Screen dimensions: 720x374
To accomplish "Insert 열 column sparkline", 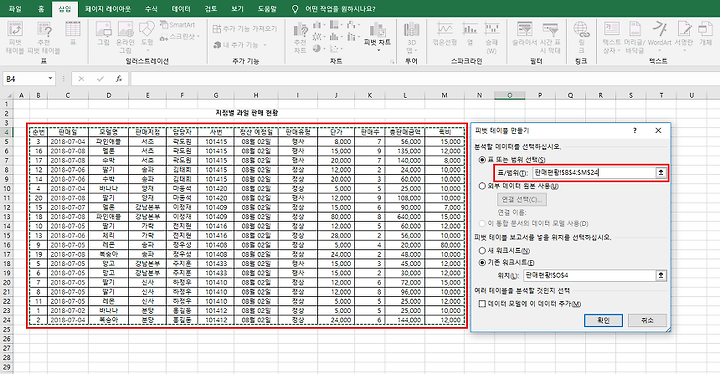I will [x=470, y=34].
